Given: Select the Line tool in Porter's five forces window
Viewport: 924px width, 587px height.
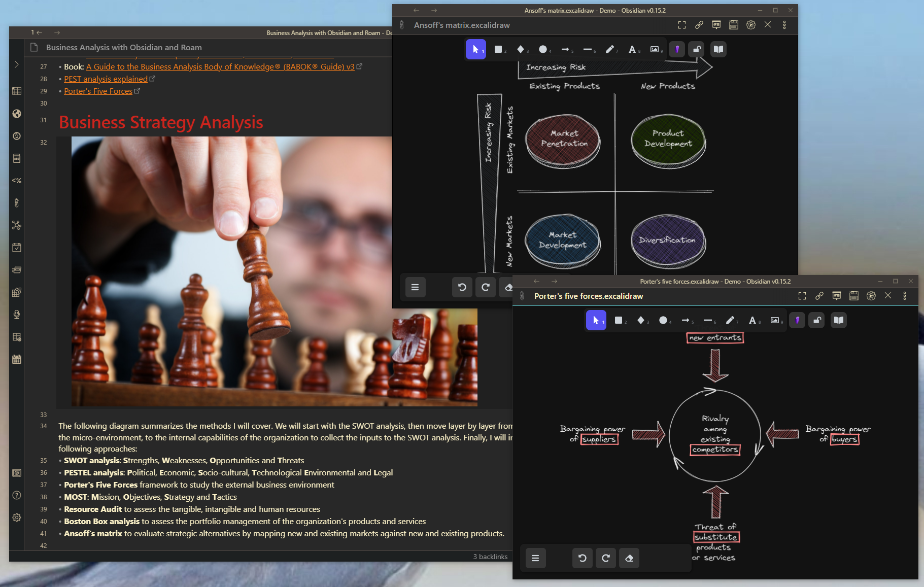Looking at the screenshot, I should [708, 320].
